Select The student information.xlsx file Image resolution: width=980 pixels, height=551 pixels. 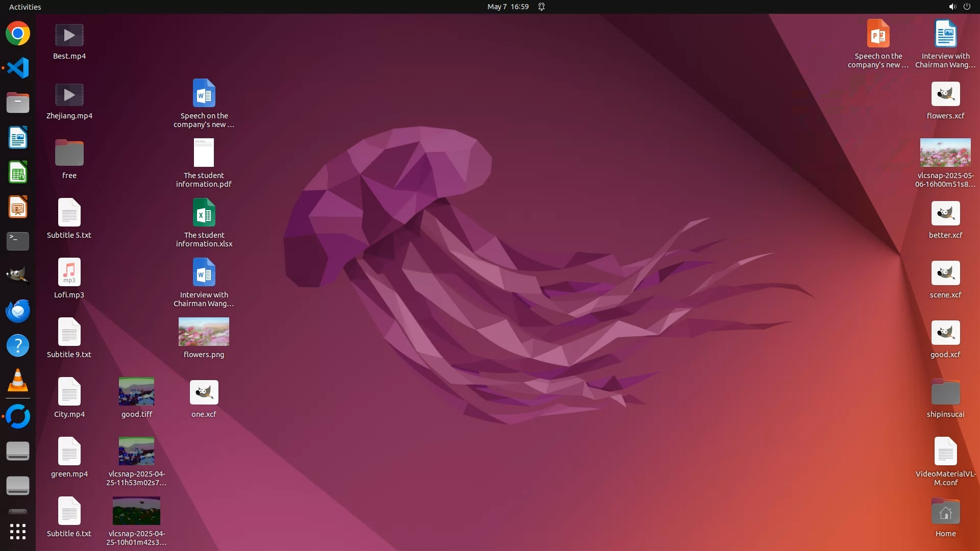tap(204, 213)
